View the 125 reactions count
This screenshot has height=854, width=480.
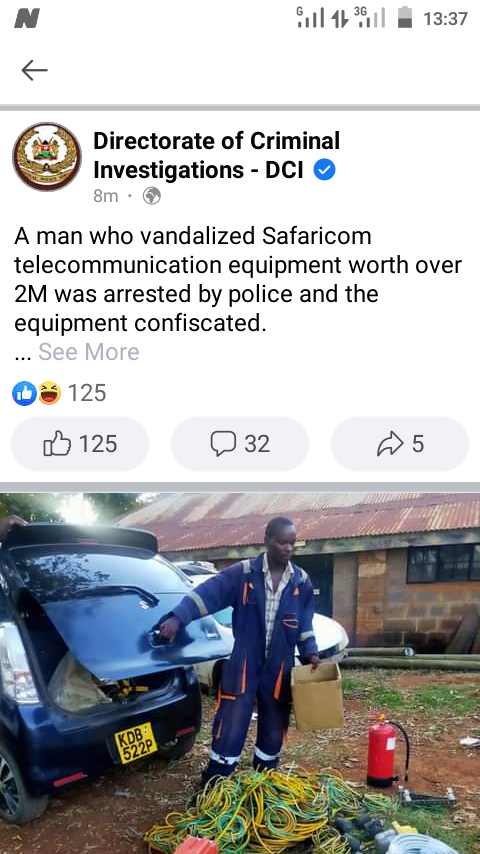[x=87, y=393]
